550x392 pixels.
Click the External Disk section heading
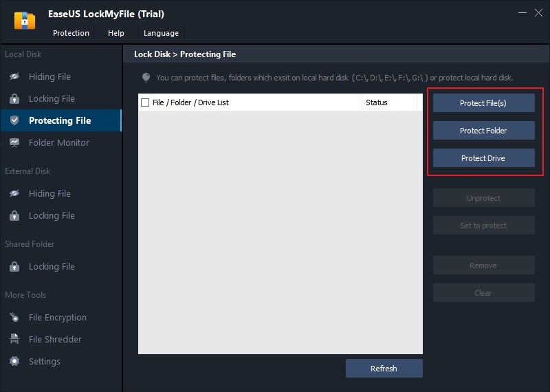[27, 171]
